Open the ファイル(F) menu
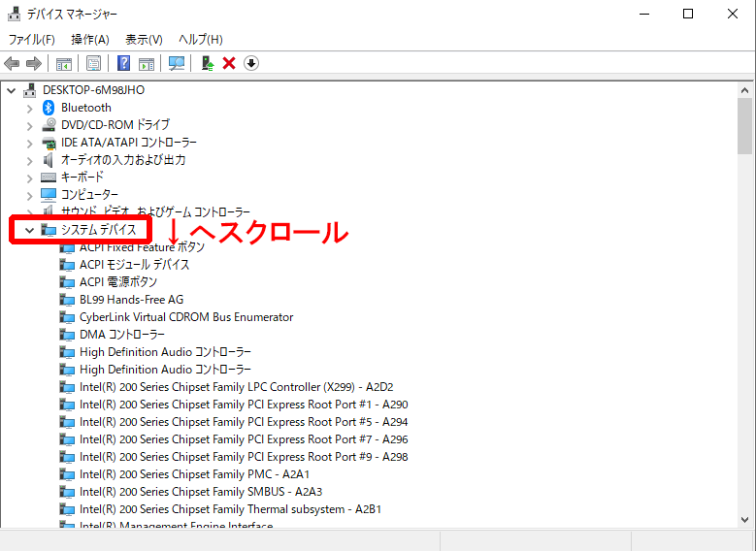The width and height of the screenshot is (756, 551). click(x=32, y=40)
